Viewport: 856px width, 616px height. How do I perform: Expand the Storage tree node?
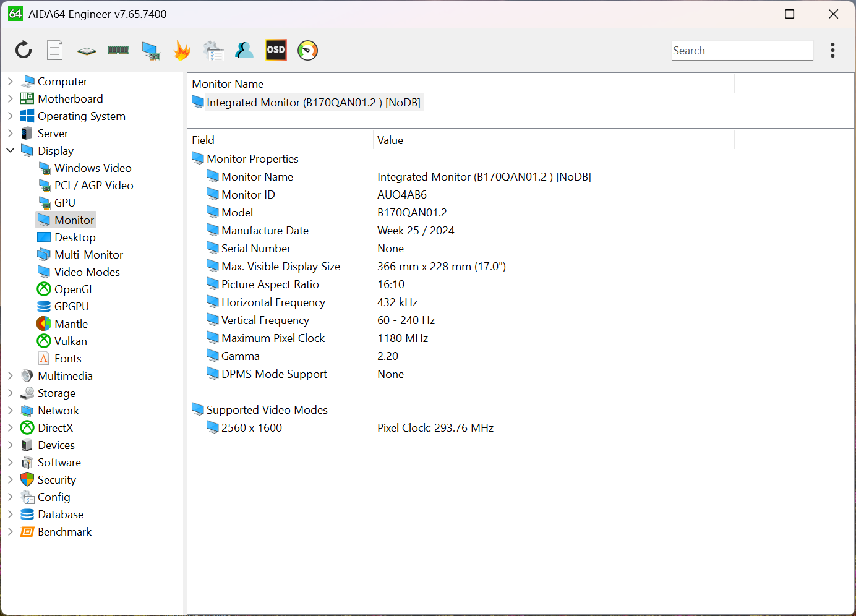point(10,393)
